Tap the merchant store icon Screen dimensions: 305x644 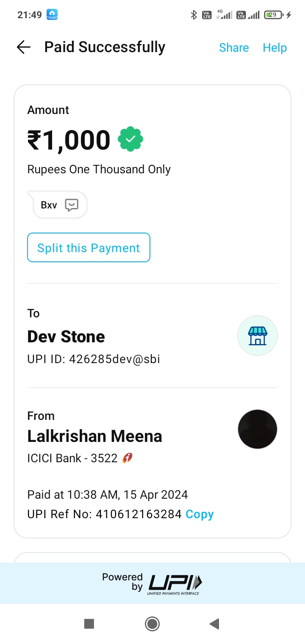pos(258,336)
